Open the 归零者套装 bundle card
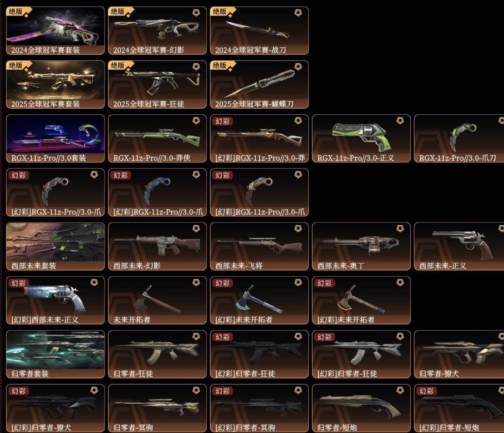The width and height of the screenshot is (504, 433). click(x=55, y=354)
